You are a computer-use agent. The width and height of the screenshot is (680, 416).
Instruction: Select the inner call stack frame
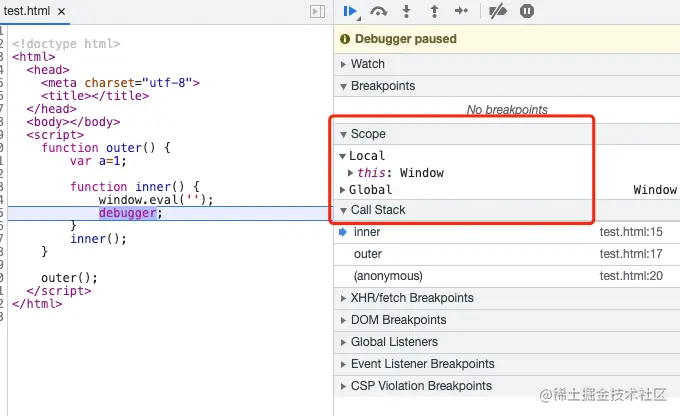pyautogui.click(x=507, y=232)
